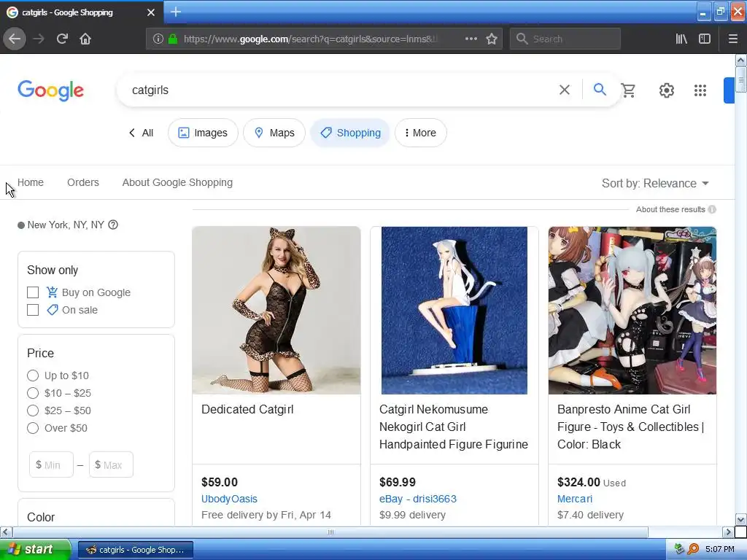Open the Google apps grid icon
This screenshot has height=560, width=747.
[x=700, y=90]
